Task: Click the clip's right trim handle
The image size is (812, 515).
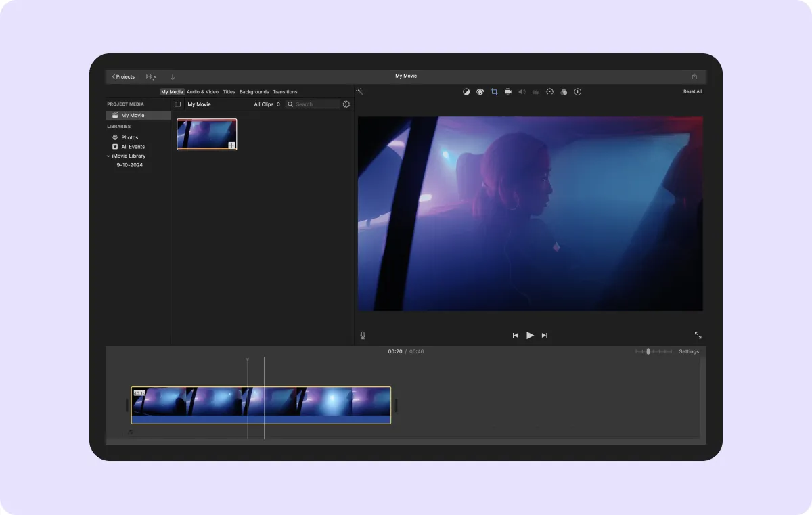Action: click(x=396, y=405)
